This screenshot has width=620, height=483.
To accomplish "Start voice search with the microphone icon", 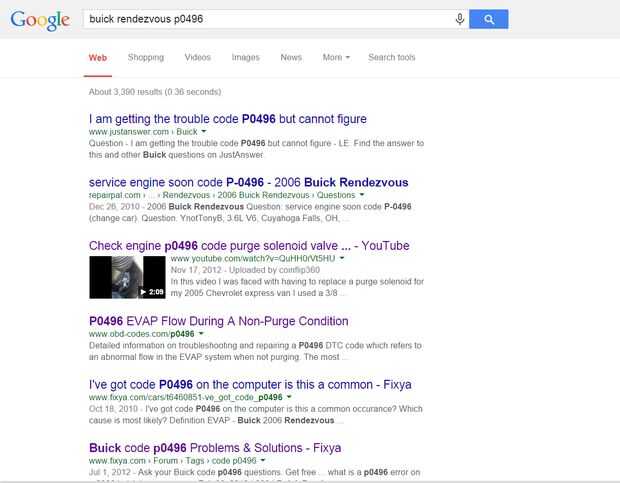I will point(459,19).
